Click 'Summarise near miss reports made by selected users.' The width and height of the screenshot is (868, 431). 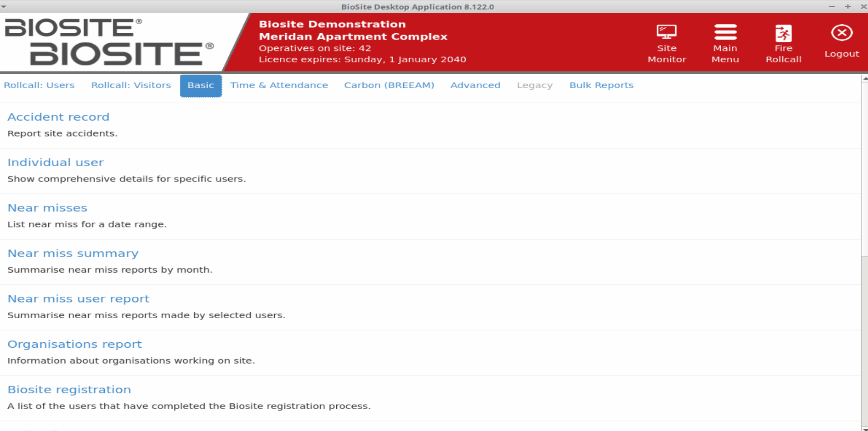click(146, 315)
